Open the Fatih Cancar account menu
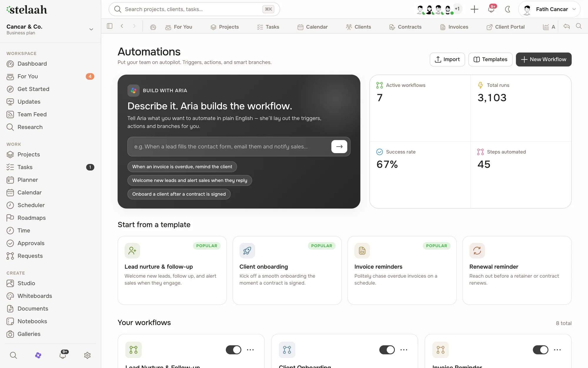Screen dimensions: 588x368 coord(549,9)
